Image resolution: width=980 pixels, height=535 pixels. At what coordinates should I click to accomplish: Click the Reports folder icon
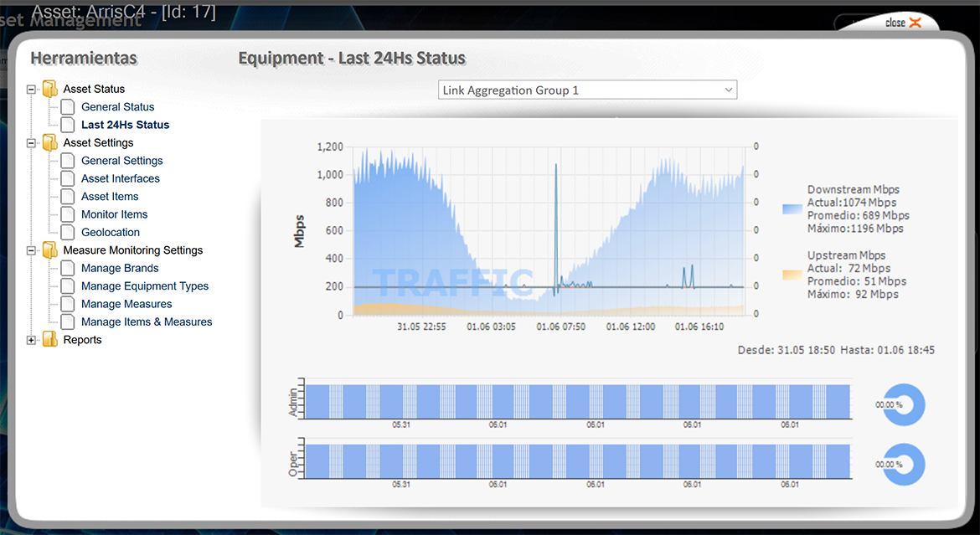pyautogui.click(x=50, y=340)
